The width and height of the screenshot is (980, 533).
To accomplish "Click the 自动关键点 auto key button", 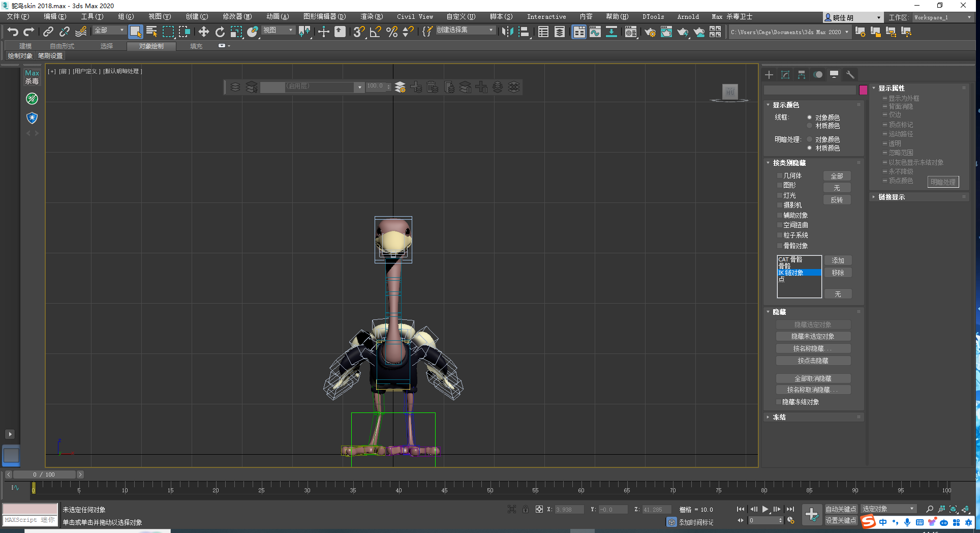I will [841, 509].
